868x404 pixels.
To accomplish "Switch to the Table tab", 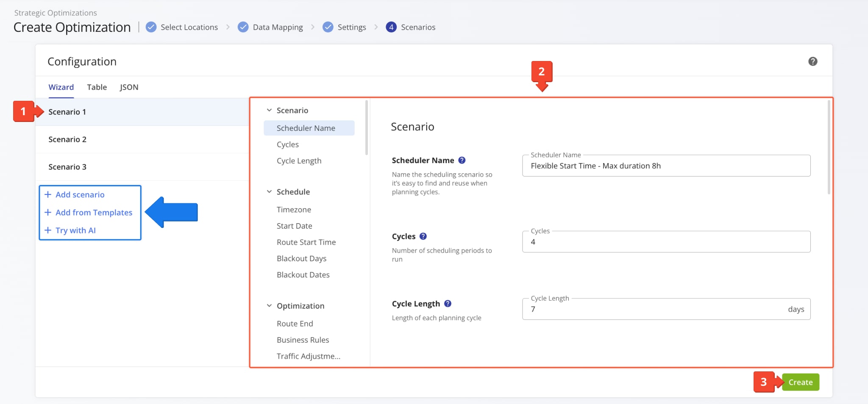I will [x=97, y=87].
